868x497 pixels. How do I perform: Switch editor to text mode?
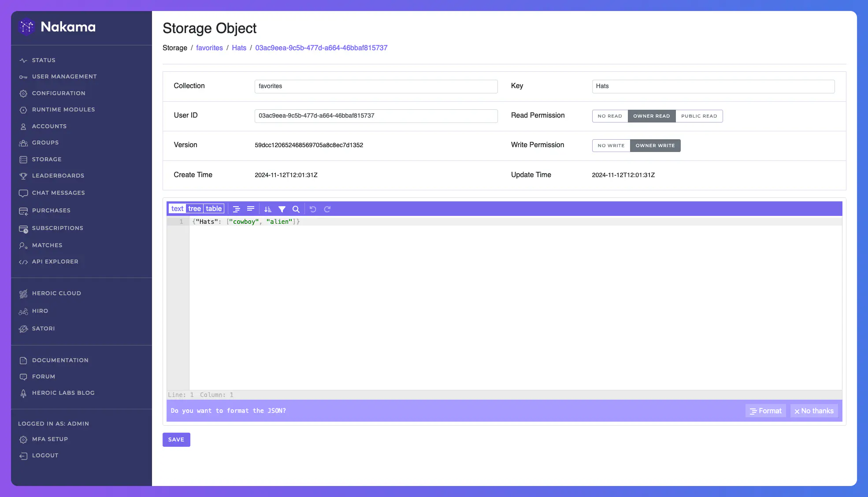coord(177,209)
